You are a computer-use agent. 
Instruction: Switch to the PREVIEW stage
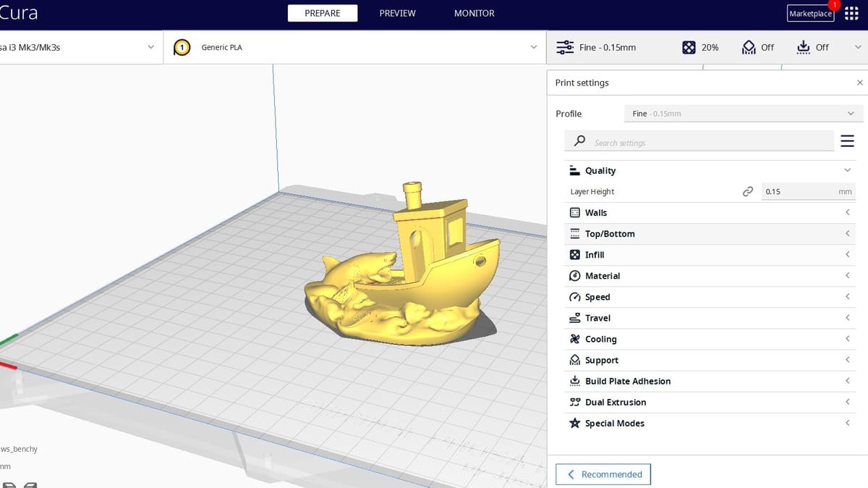(398, 13)
